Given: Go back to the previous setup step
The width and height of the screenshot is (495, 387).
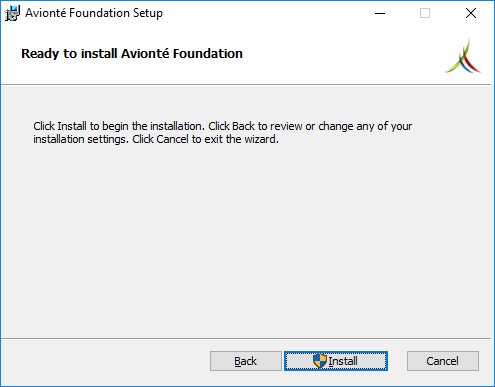Looking at the screenshot, I should pyautogui.click(x=246, y=361).
